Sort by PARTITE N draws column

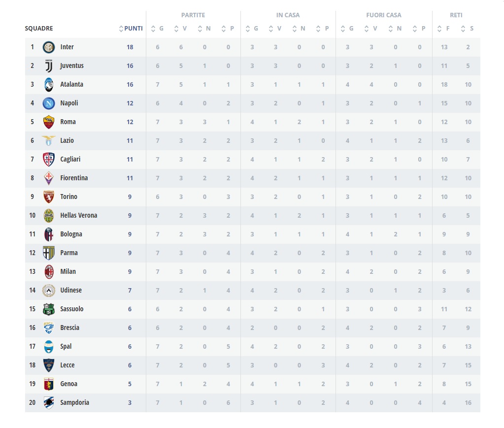(204, 29)
